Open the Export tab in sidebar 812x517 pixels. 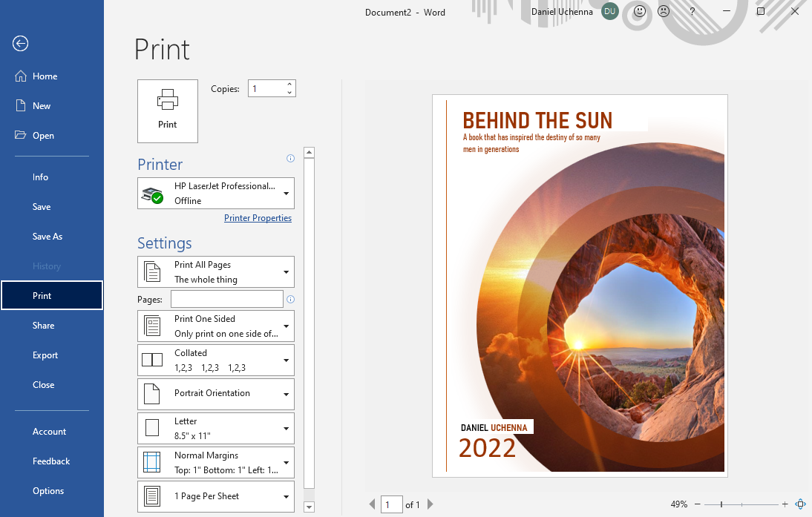point(45,355)
